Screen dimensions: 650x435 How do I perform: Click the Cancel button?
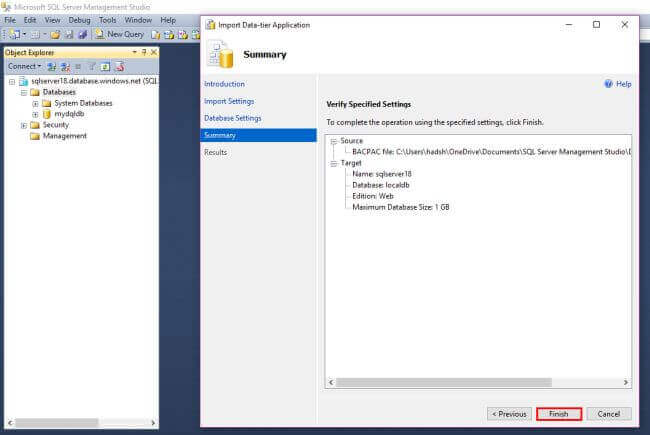tap(609, 414)
